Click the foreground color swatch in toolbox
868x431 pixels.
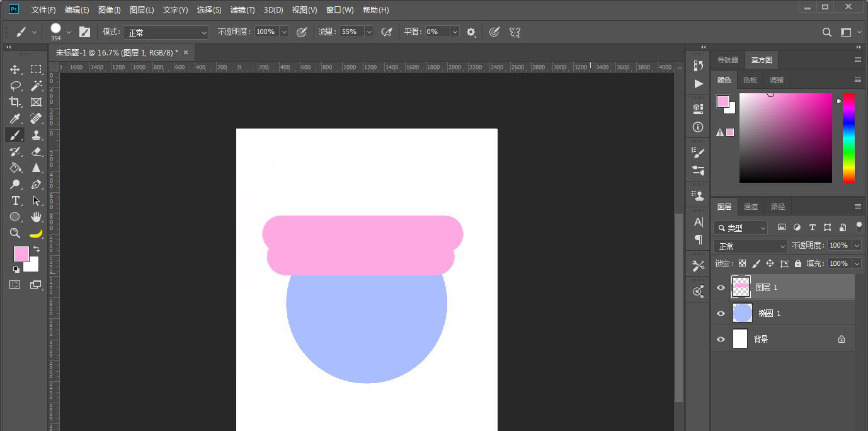(21, 254)
